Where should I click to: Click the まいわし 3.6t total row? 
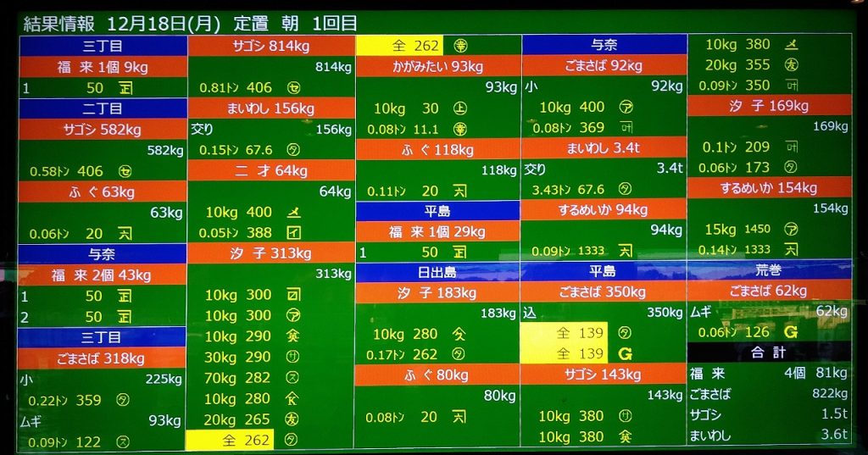(x=769, y=435)
